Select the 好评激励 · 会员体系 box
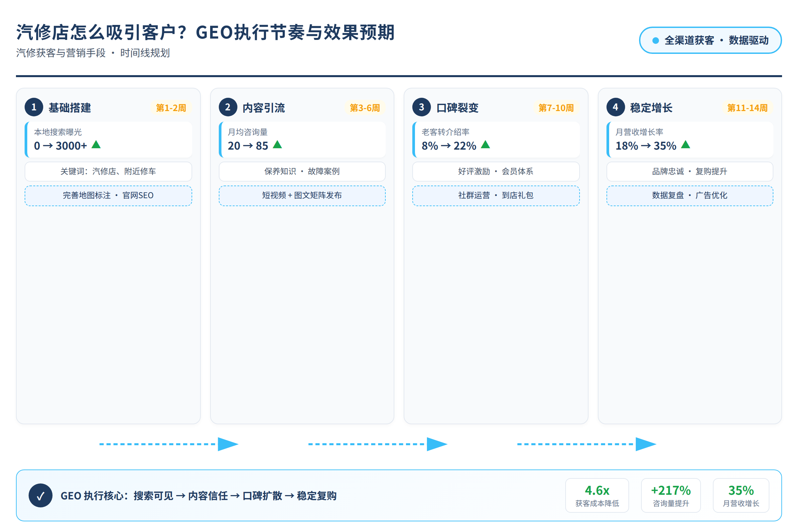This screenshot has height=532, width=798. tap(496, 171)
